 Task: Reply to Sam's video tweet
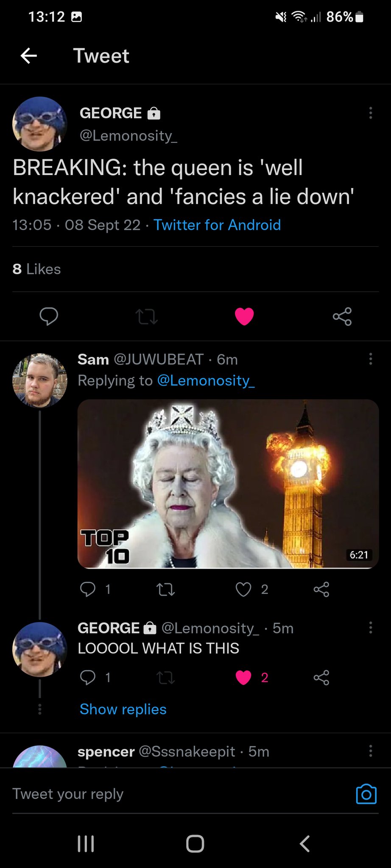coord(88,589)
